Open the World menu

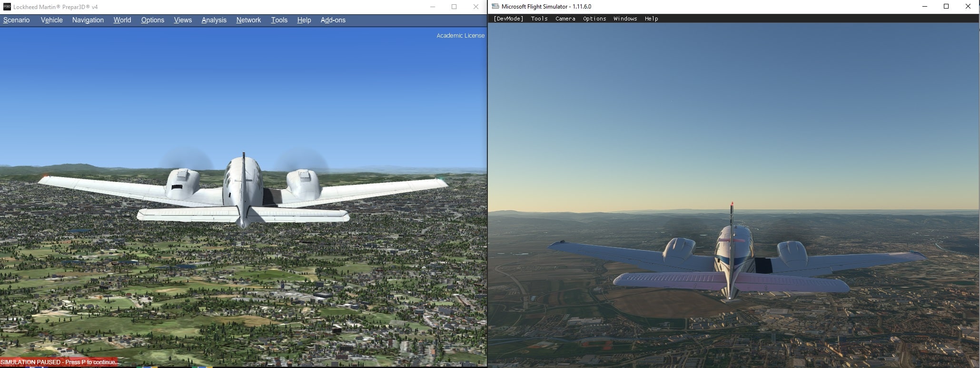(x=122, y=20)
